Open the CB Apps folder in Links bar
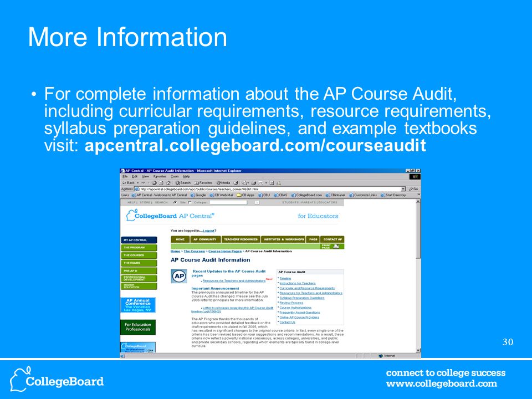Image resolution: width=532 pixels, height=399 pixels. click(245, 195)
